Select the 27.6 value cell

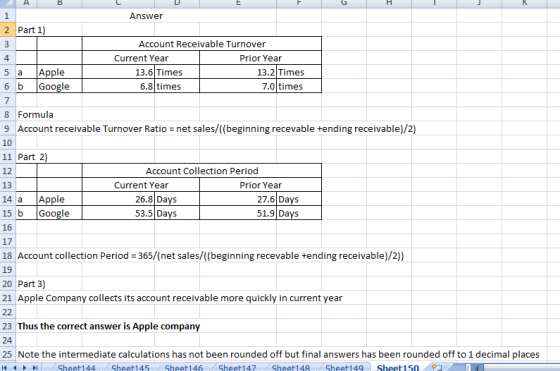238,199
